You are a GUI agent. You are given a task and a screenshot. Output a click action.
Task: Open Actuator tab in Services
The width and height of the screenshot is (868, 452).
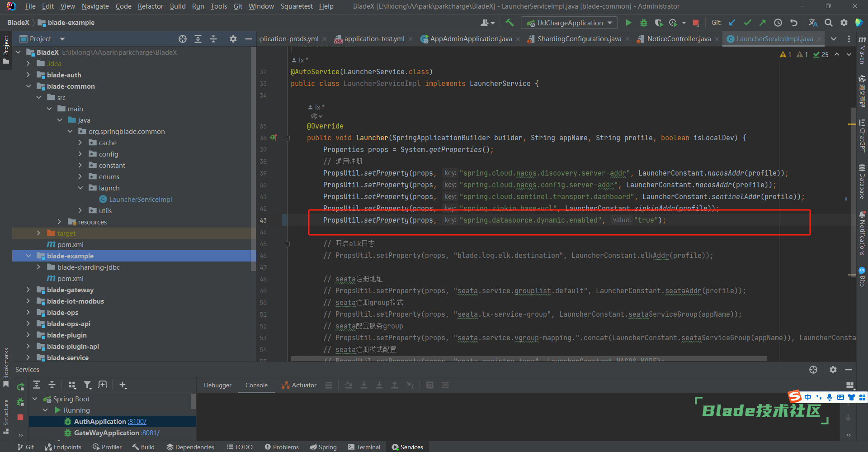click(x=299, y=385)
